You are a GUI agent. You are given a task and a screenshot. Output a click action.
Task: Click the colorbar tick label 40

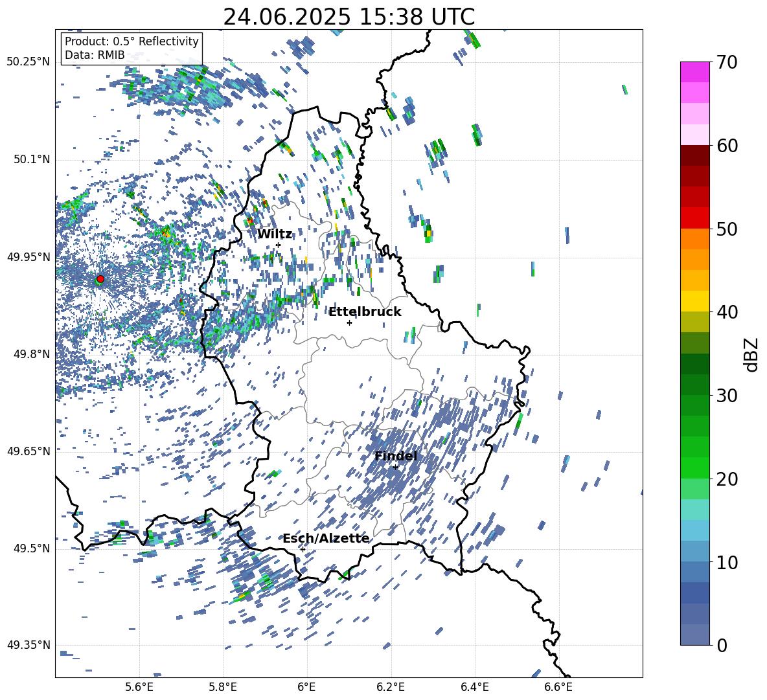[726, 312]
